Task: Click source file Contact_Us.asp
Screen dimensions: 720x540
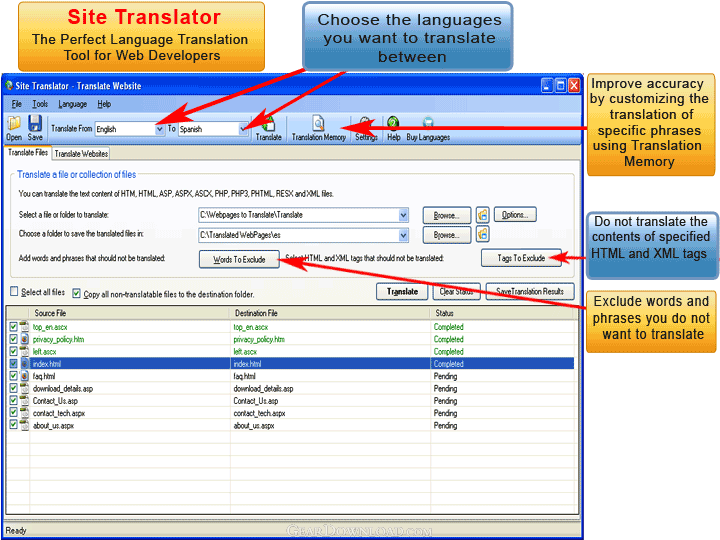Action: point(55,401)
